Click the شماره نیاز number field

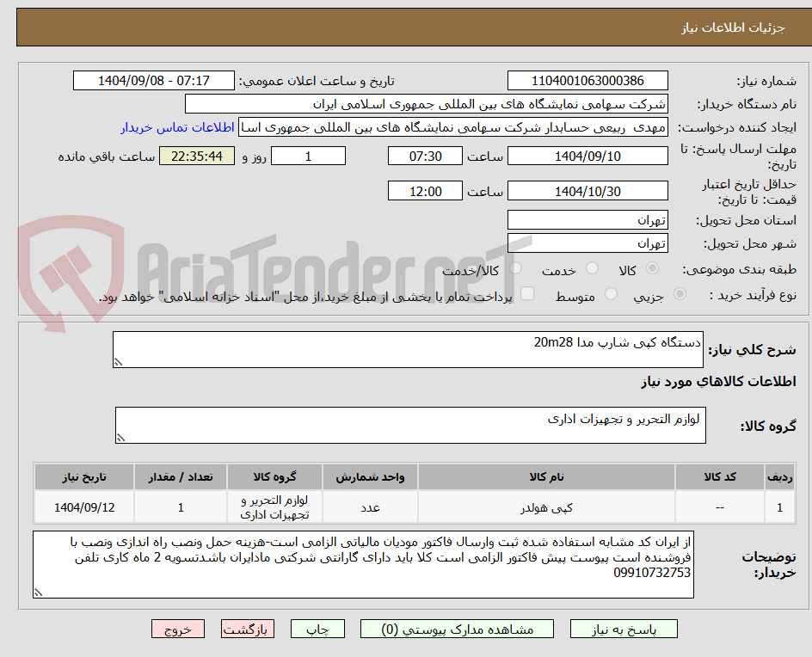[x=587, y=79]
